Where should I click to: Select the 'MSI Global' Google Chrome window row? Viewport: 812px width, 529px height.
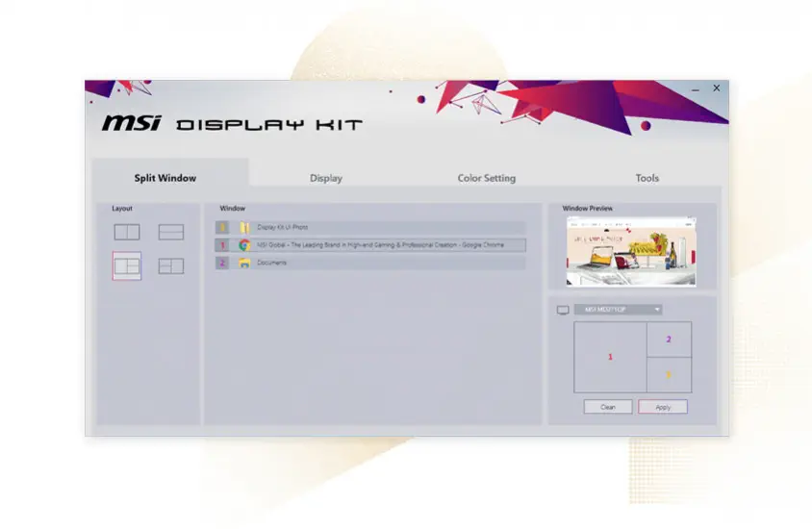(x=370, y=245)
